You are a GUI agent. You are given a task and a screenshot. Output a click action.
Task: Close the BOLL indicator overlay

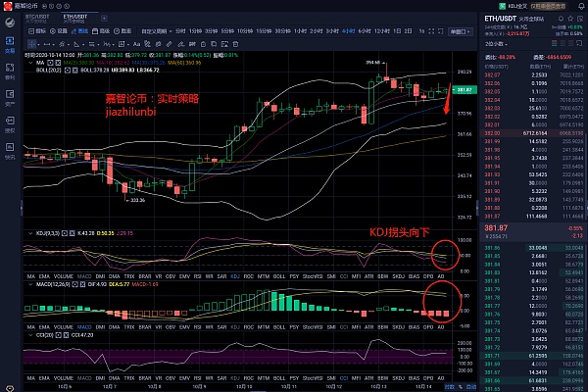(x=74, y=71)
